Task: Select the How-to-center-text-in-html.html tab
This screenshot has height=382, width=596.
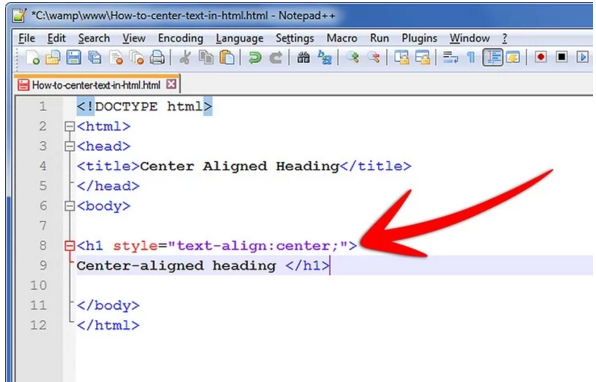Action: click(x=96, y=85)
